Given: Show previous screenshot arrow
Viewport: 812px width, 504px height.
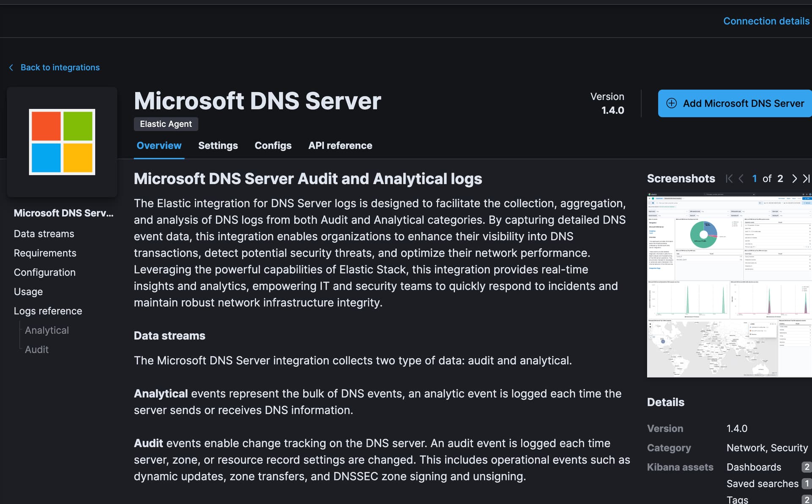Looking at the screenshot, I should click(741, 179).
